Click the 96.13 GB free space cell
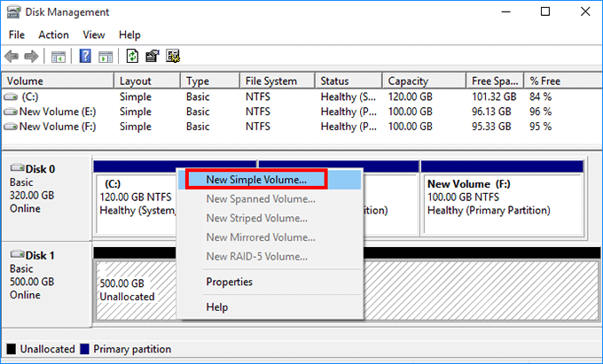 coord(491,112)
